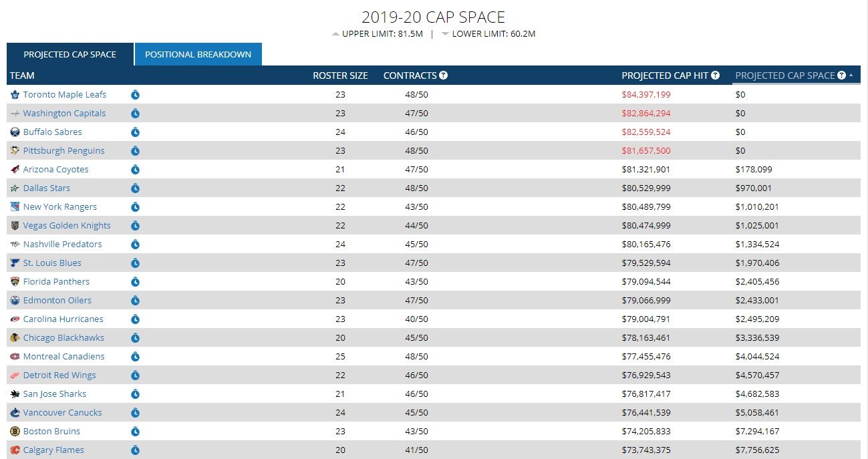868x459 pixels.
Task: Open the Dallas Stars team link
Action: (47, 188)
